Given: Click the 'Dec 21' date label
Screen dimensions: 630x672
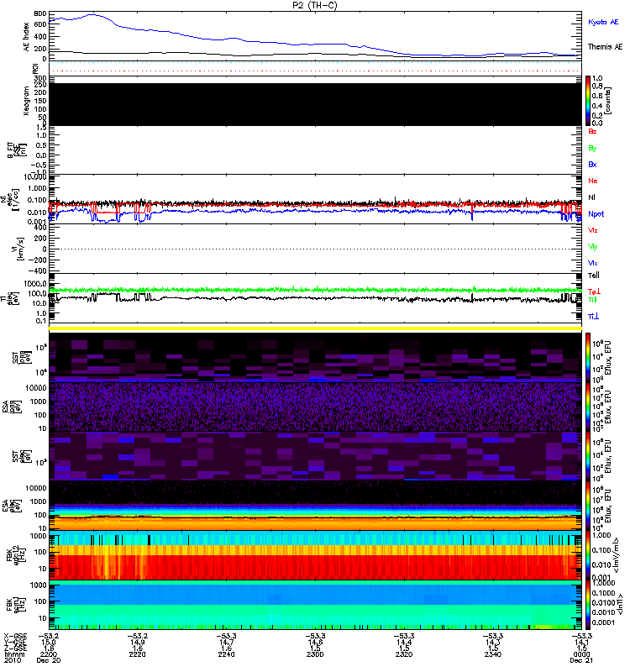Looking at the screenshot, I should pyautogui.click(x=581, y=660).
